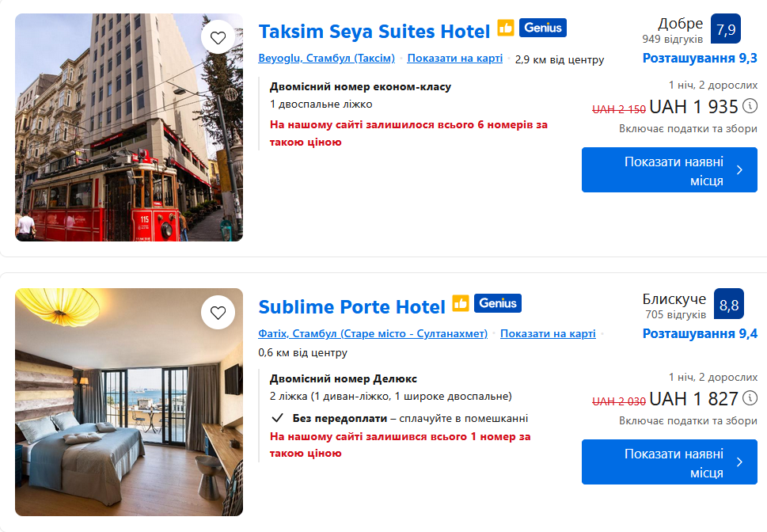The width and height of the screenshot is (767, 532).
Task: Show available rooms for Taksim Seya Suites
Action: pos(669,170)
